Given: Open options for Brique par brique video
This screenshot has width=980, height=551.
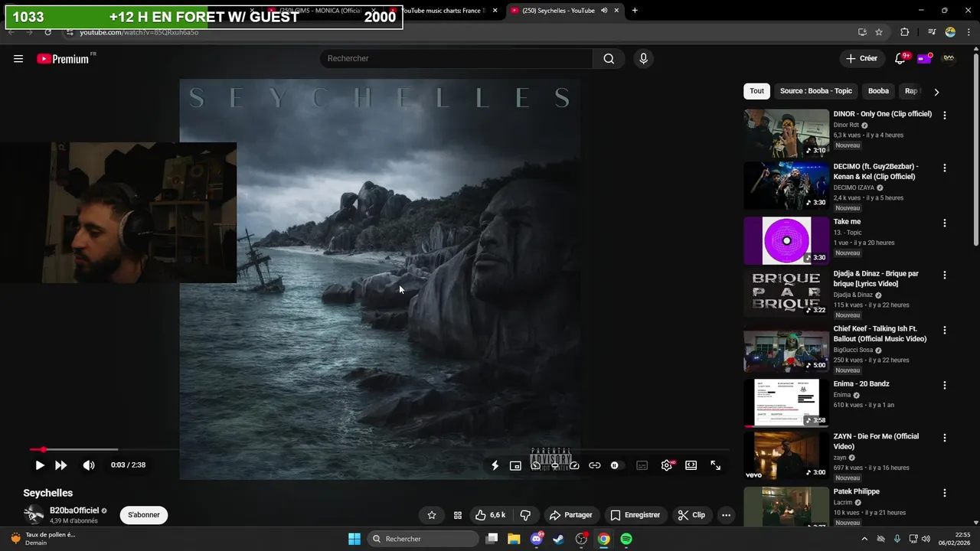Looking at the screenshot, I should [x=944, y=275].
